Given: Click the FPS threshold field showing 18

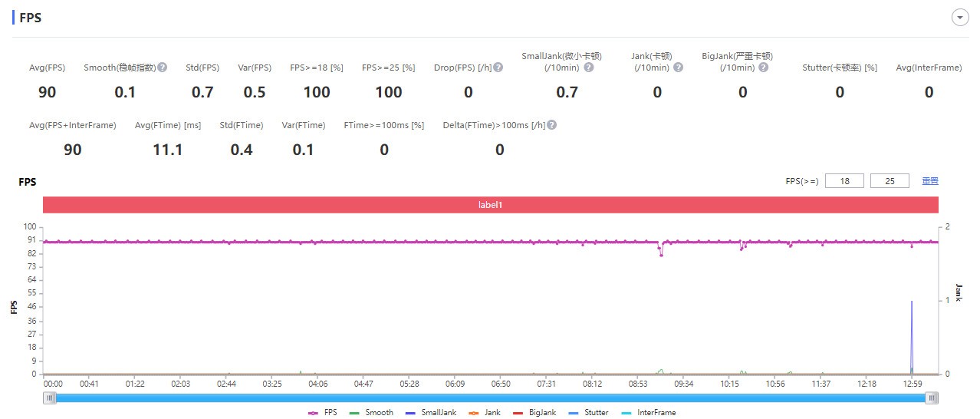Looking at the screenshot, I should click(844, 181).
